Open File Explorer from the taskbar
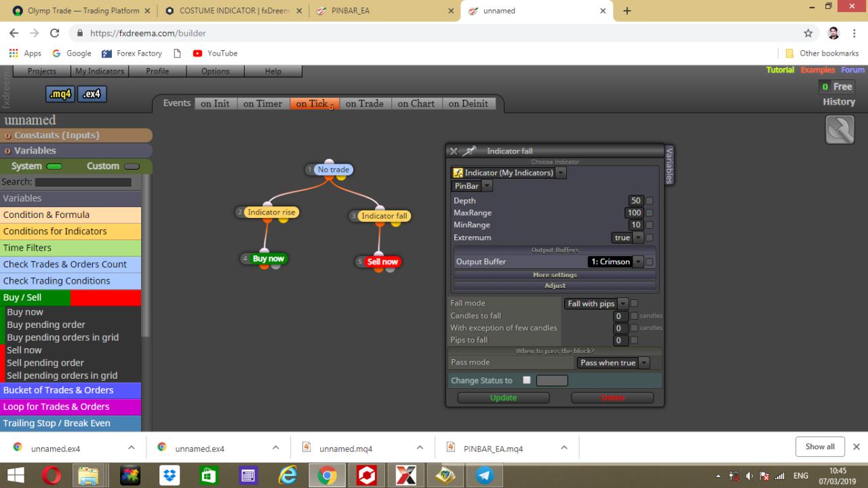 (89, 476)
